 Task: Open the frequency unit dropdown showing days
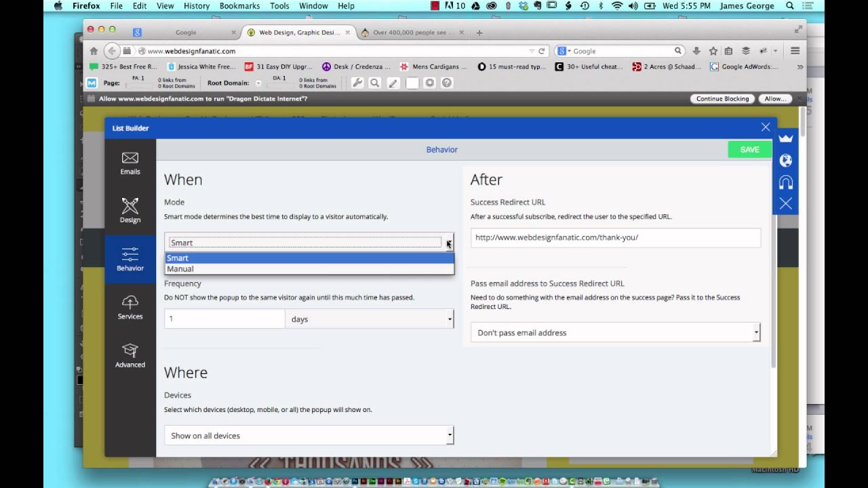coord(369,319)
